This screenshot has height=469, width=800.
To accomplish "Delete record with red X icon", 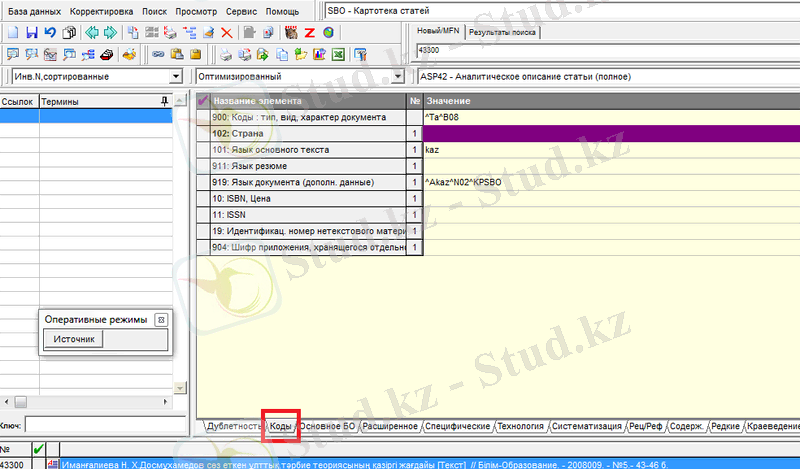I will point(227,33).
